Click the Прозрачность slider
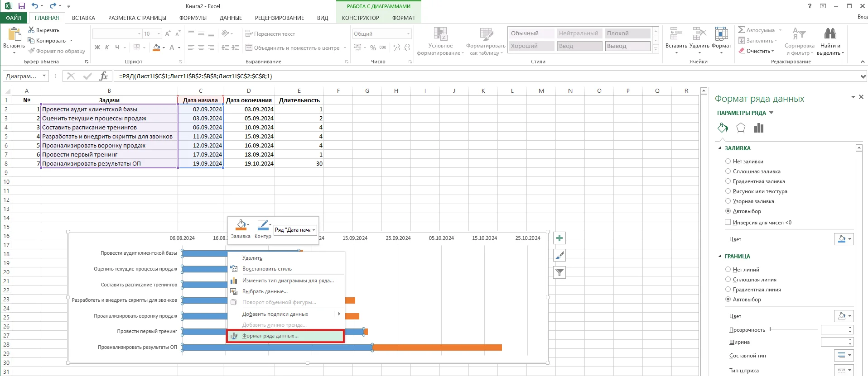Screen dimensions: 868x376 click(x=794, y=329)
